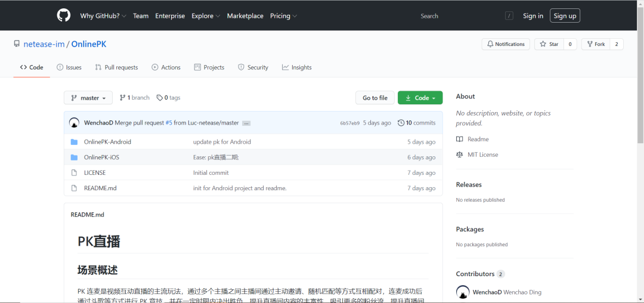Star the repository
Viewport: 644px width, 303px height.
(549, 44)
